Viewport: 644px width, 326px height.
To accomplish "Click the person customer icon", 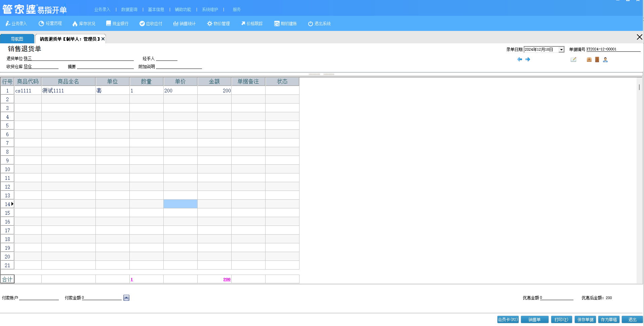I will pyautogui.click(x=605, y=59).
